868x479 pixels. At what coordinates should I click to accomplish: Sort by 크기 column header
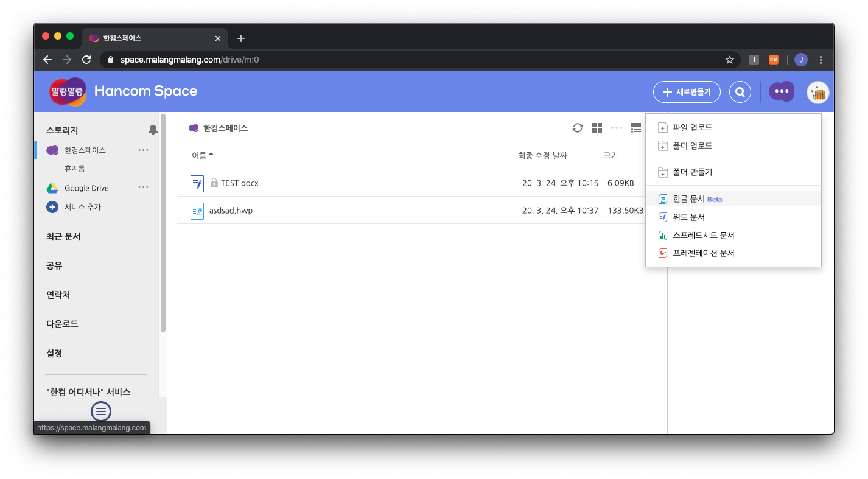(611, 155)
